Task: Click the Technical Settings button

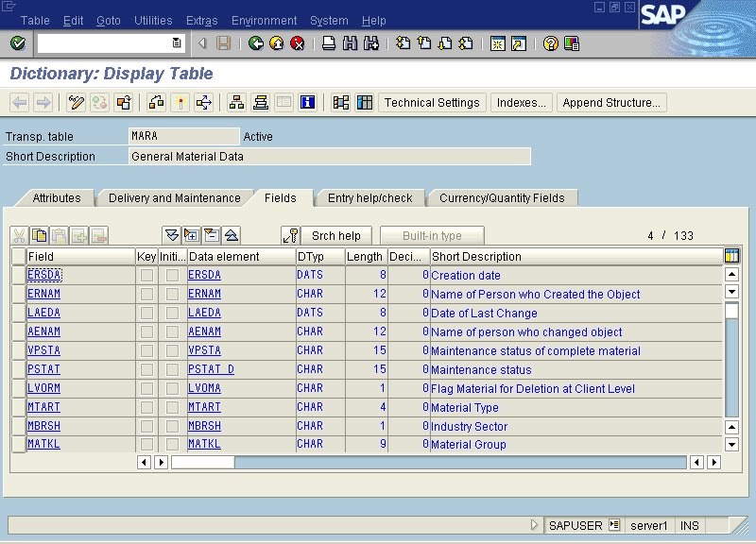Action: point(432,103)
